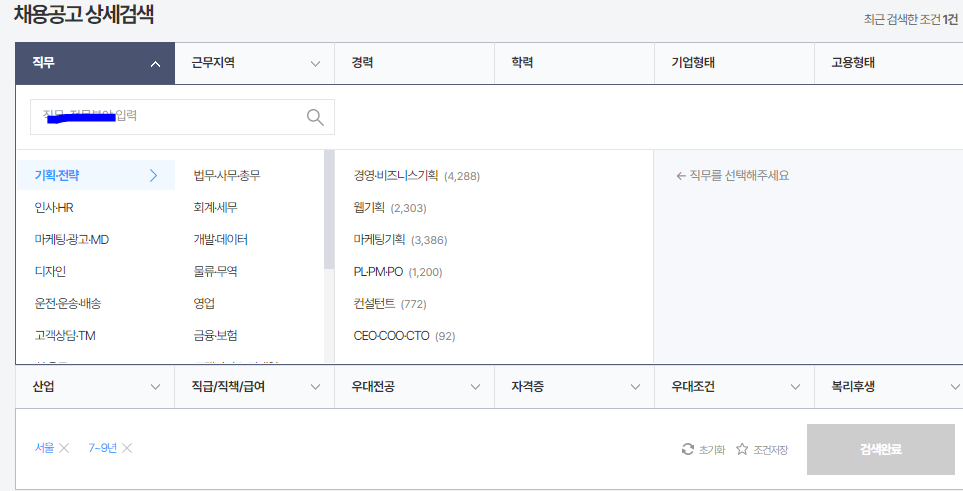
Task: Select the 고객상담·TM category
Action: (65, 336)
